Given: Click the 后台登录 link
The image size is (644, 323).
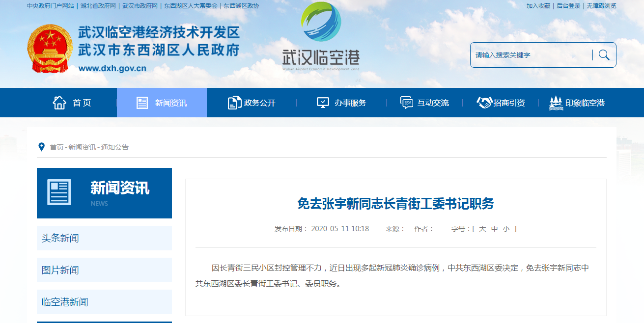Looking at the screenshot, I should pyautogui.click(x=568, y=6).
